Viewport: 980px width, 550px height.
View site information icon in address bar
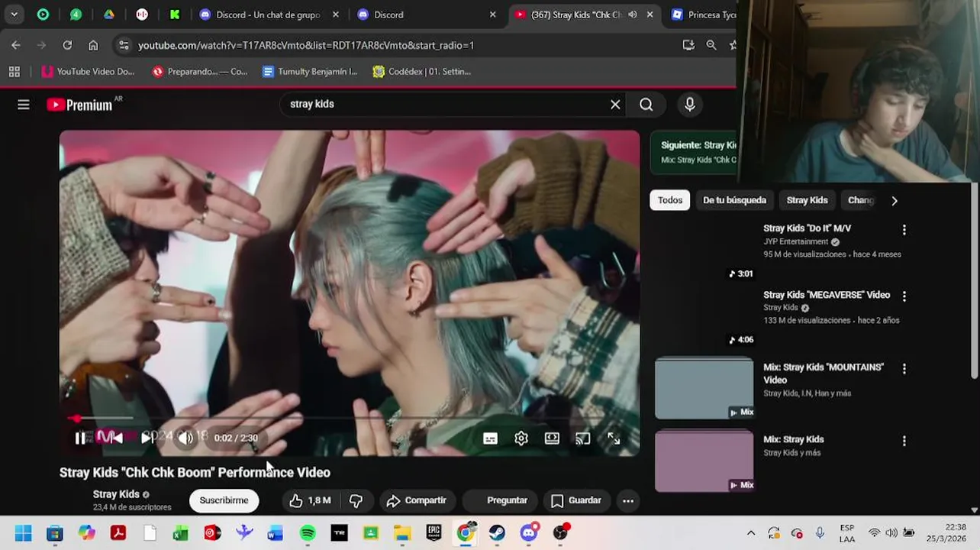[124, 45]
